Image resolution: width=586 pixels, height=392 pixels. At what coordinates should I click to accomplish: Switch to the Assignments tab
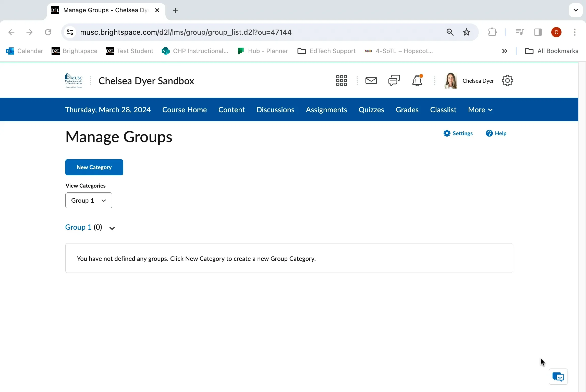point(326,109)
